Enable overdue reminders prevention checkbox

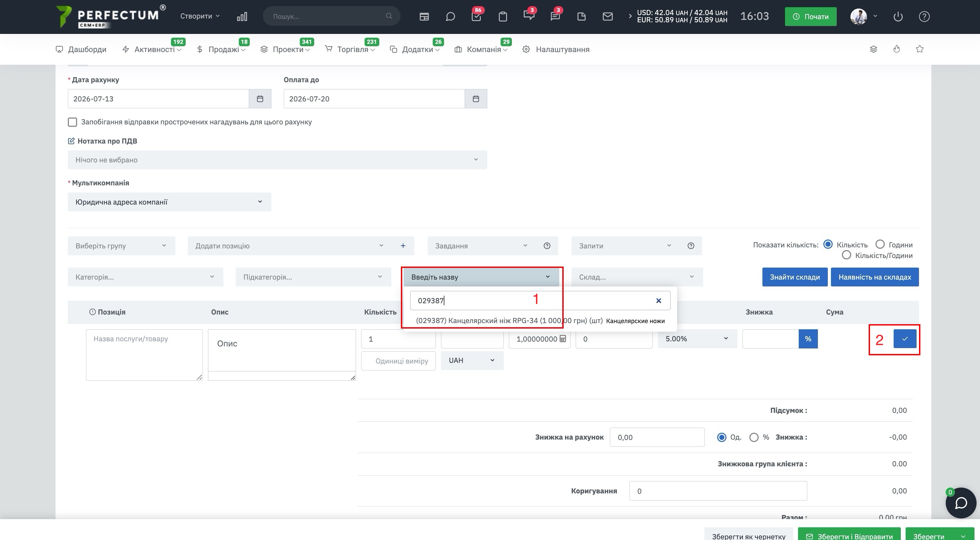[72, 122]
